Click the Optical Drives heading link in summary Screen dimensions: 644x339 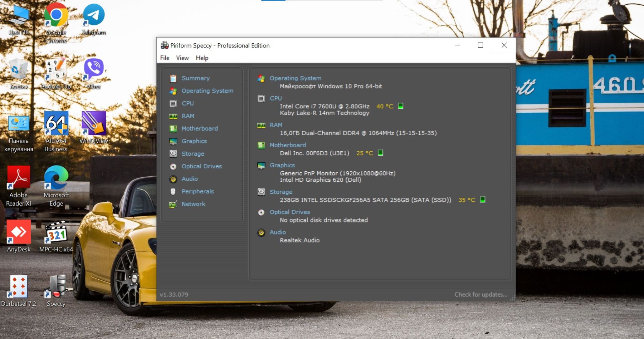pyautogui.click(x=290, y=212)
